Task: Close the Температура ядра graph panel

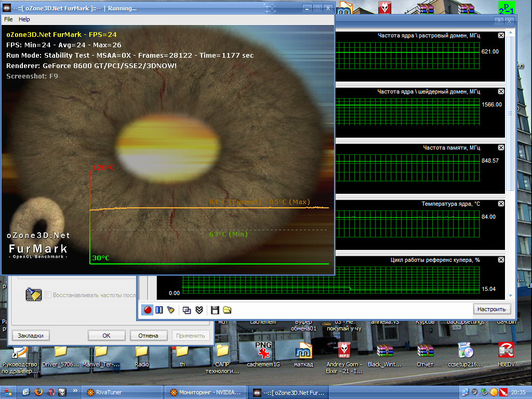Action: click(x=501, y=204)
